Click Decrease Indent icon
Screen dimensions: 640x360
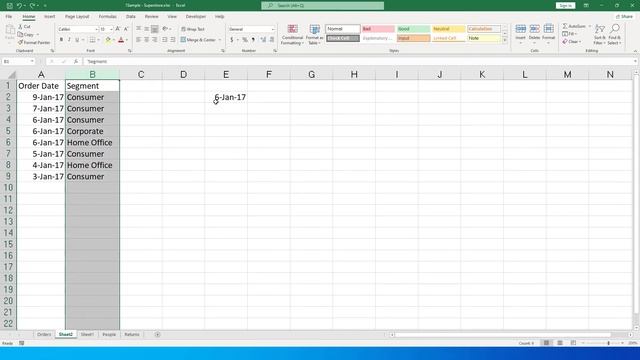164,40
